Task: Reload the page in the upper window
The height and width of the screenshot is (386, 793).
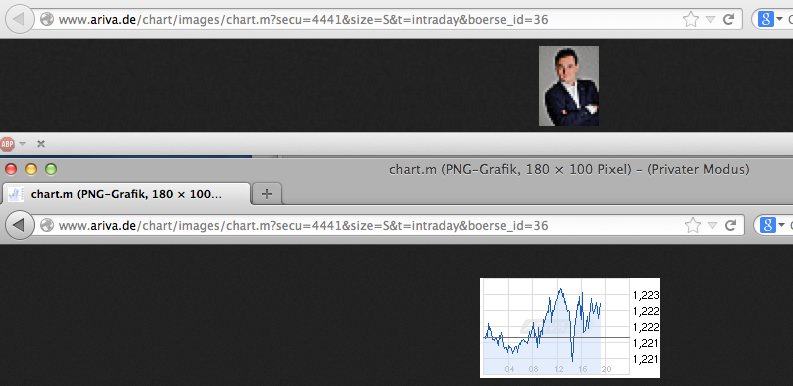Action: pos(729,20)
